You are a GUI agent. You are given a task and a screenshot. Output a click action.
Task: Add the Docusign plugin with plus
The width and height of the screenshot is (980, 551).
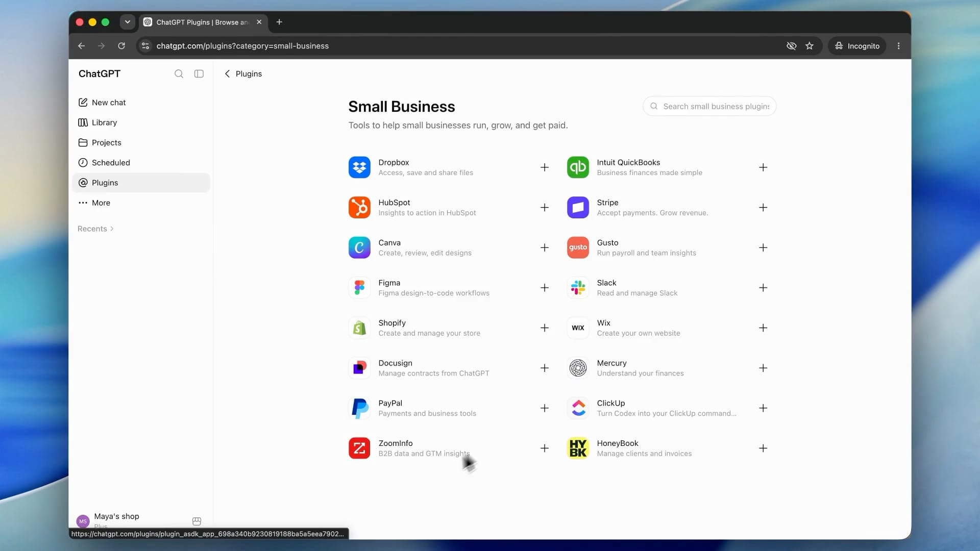click(545, 368)
